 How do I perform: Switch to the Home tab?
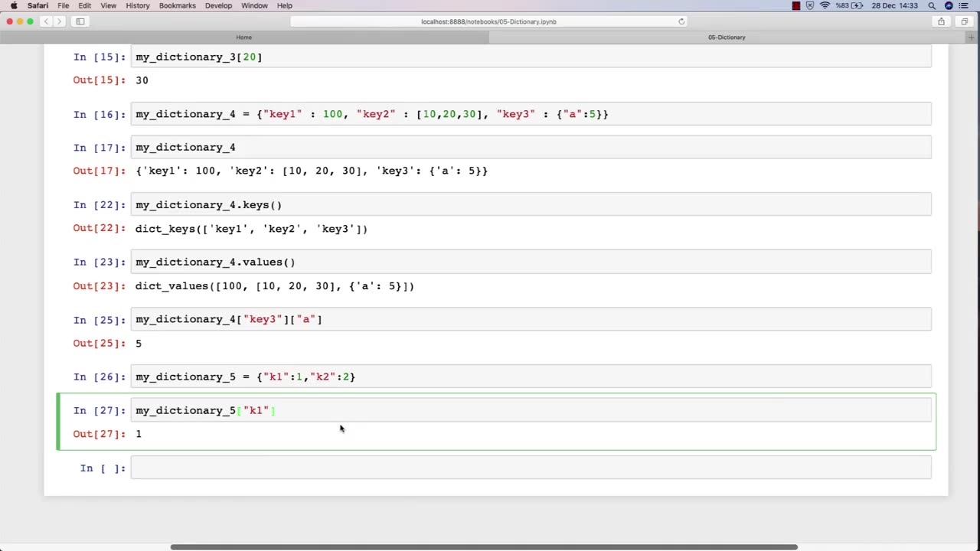tap(244, 37)
